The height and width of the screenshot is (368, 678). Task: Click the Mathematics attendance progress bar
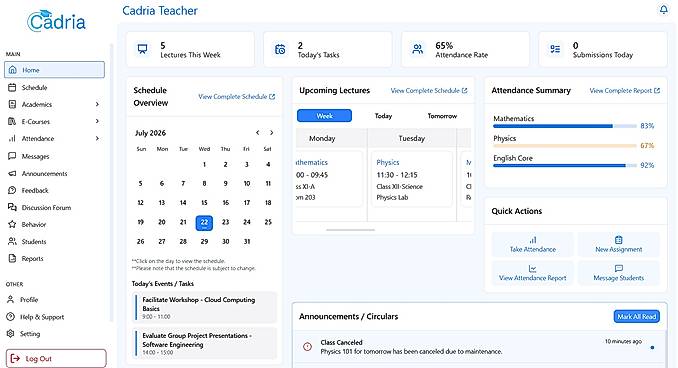coord(565,126)
